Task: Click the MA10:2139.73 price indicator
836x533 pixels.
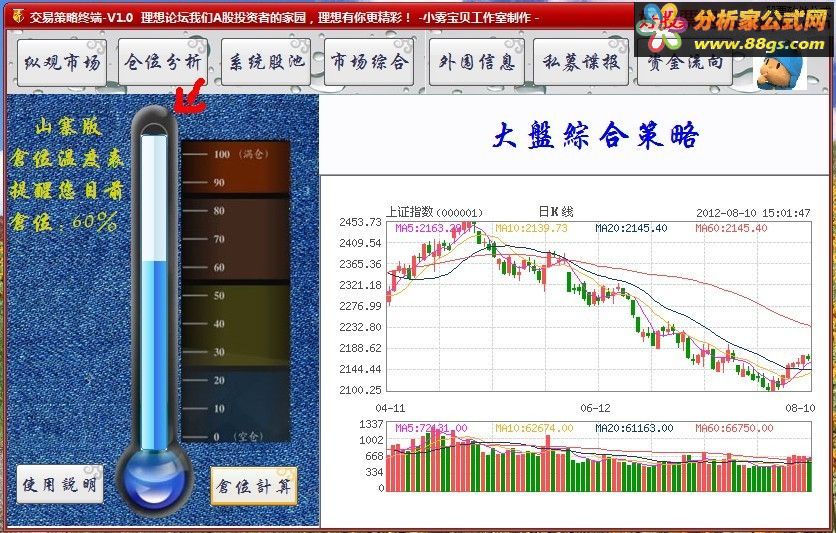Action: point(531,228)
